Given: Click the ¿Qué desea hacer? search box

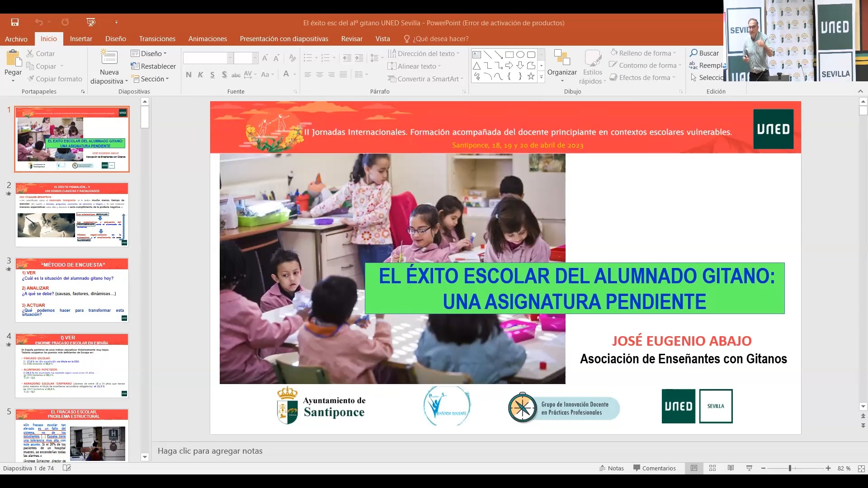Looking at the screenshot, I should tap(436, 39).
